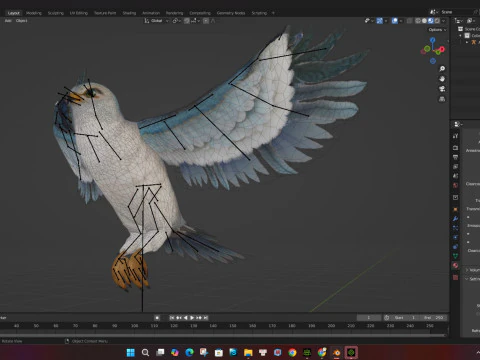Jump to the first frame in timeline
480x360 pixels.
point(172,318)
